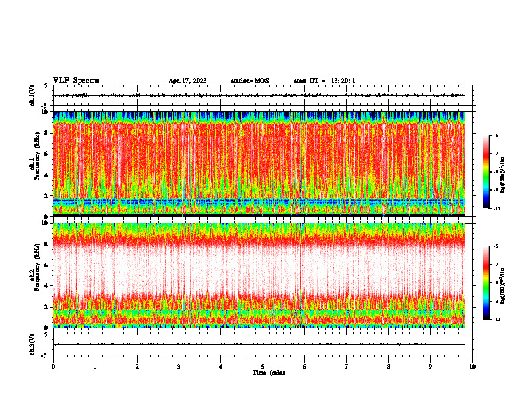Click the ch.2 frequency tick label "6"
The image size is (532, 411).
point(47,265)
